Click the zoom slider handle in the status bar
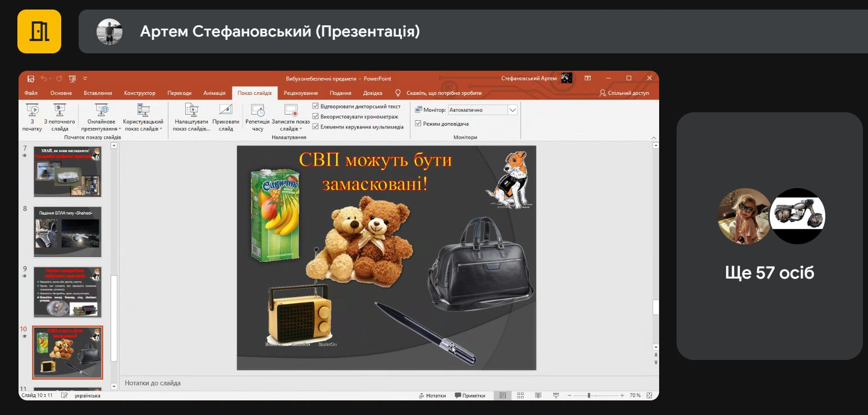The width and height of the screenshot is (868, 415). (588, 395)
